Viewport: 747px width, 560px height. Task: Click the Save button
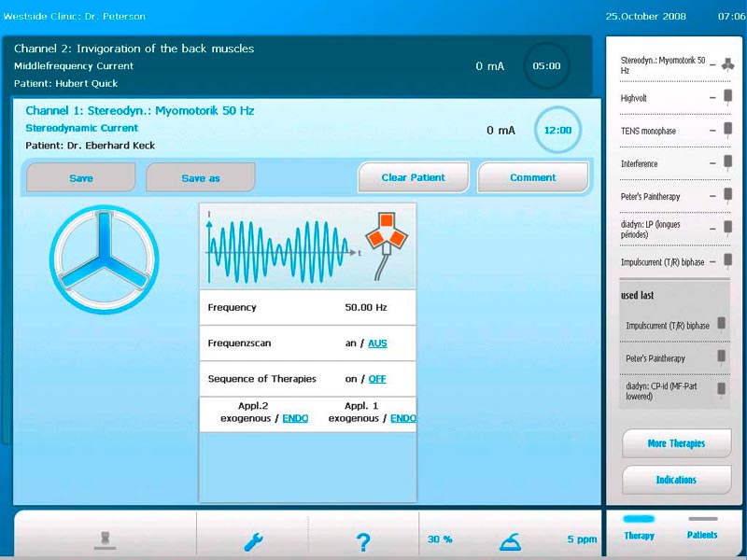(x=81, y=178)
